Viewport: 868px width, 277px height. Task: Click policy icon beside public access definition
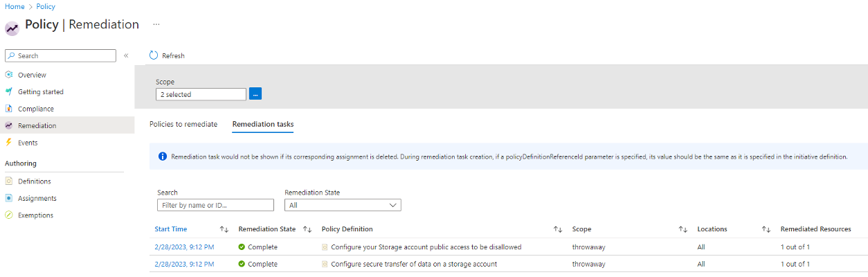coord(325,247)
